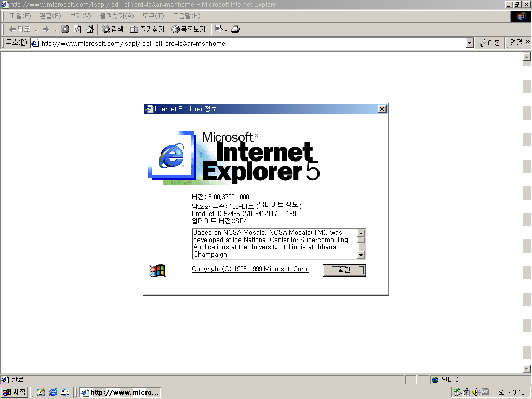Open the 파일(F) menu
Image resolution: width=532 pixels, height=399 pixels.
20,16
